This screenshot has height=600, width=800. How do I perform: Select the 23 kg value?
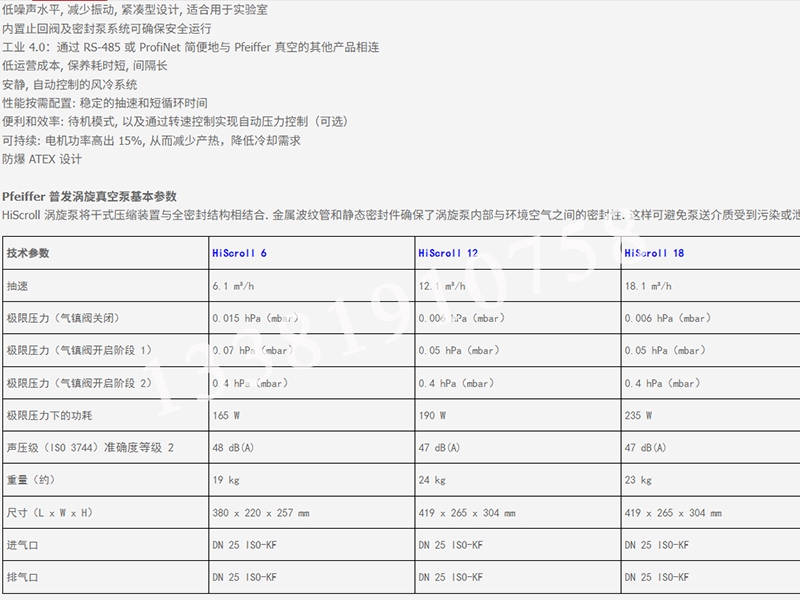click(638, 480)
